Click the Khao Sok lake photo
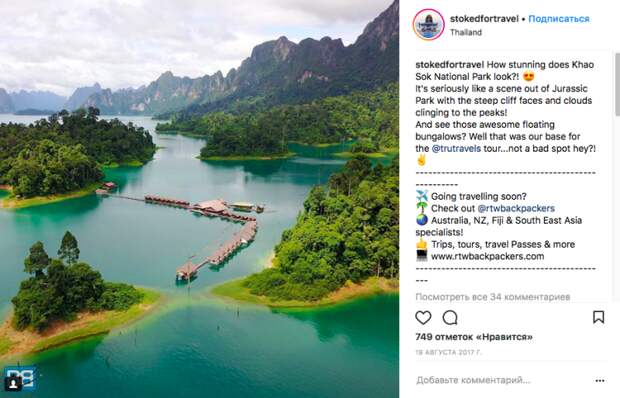Screen dimensions: 620x398 (x=199, y=199)
